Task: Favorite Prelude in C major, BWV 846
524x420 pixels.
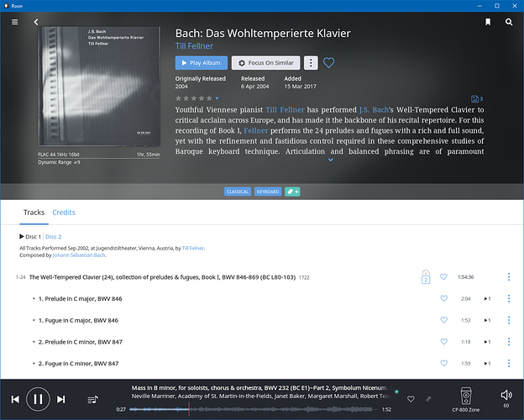Action: point(443,298)
